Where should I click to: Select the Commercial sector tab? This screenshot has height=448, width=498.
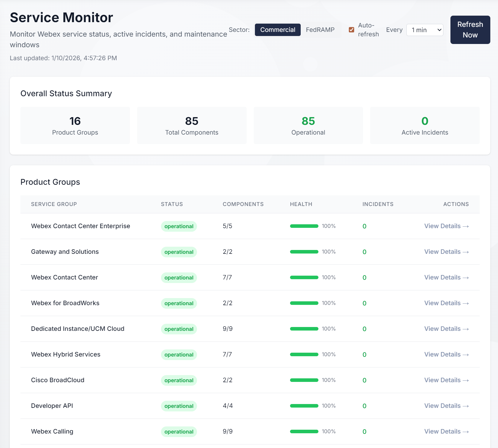(277, 30)
